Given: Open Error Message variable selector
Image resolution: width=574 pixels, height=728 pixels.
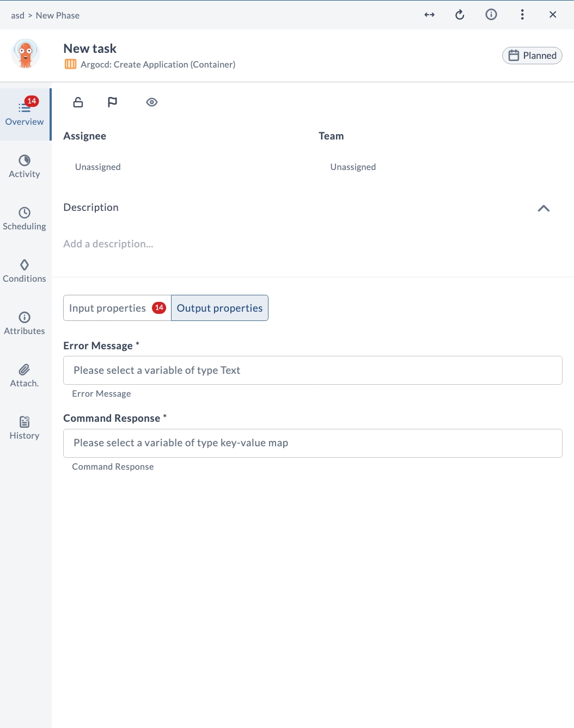Looking at the screenshot, I should coord(313,371).
